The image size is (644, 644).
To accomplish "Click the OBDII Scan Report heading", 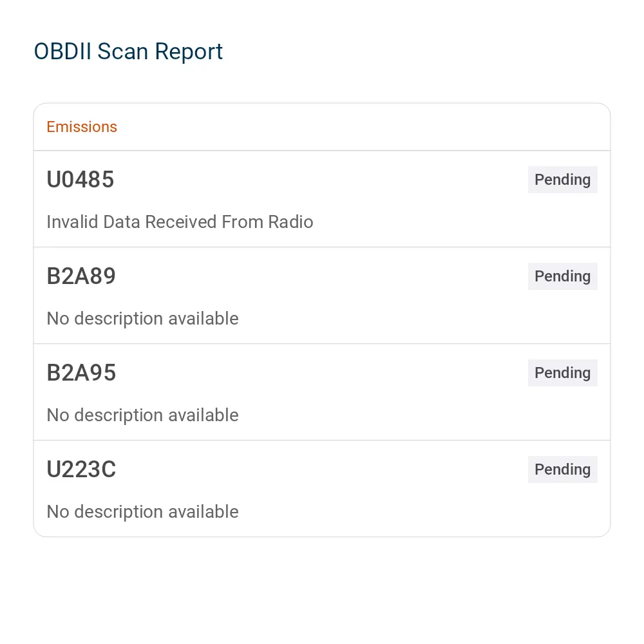I will (x=128, y=52).
